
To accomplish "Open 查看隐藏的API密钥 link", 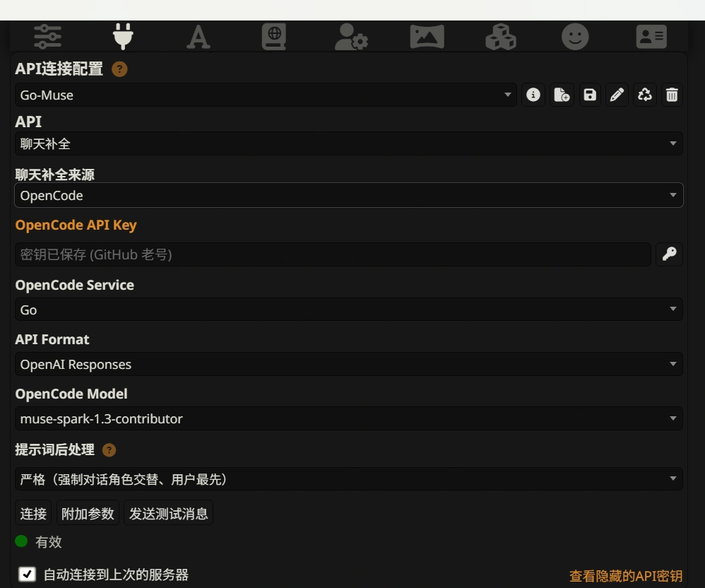I will 626,576.
